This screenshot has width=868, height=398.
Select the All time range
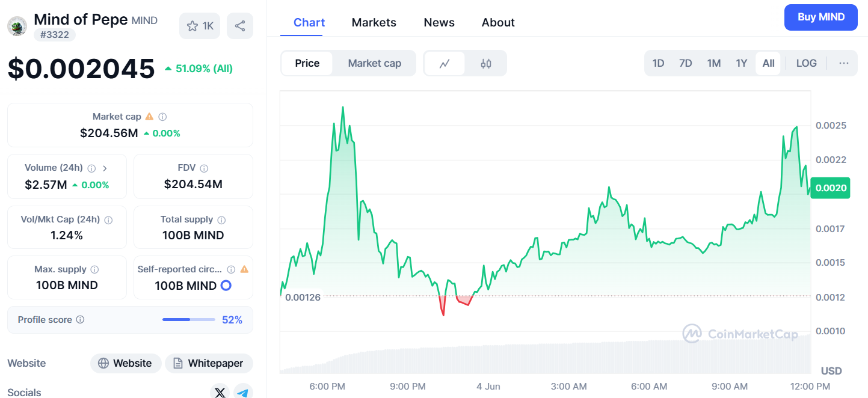768,63
